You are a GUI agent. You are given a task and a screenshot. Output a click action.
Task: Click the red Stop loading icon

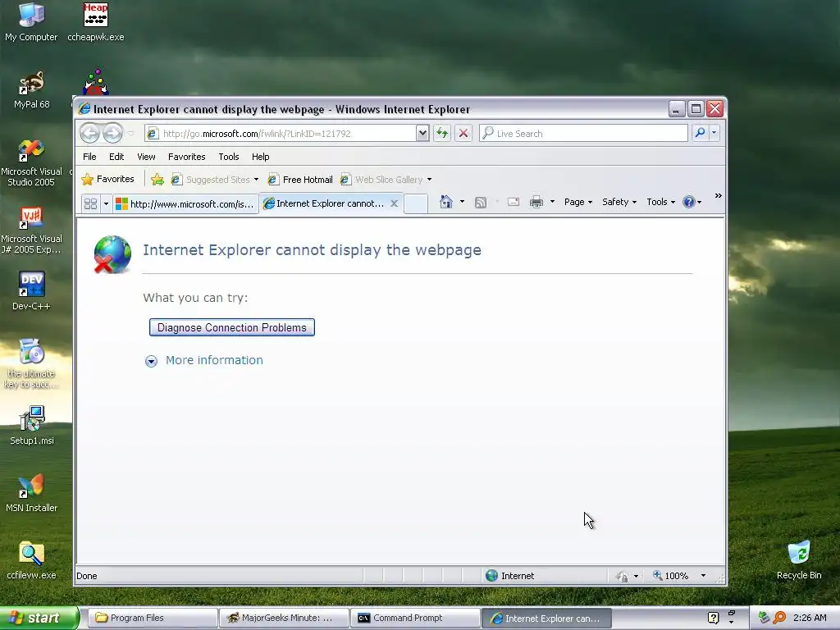463,134
